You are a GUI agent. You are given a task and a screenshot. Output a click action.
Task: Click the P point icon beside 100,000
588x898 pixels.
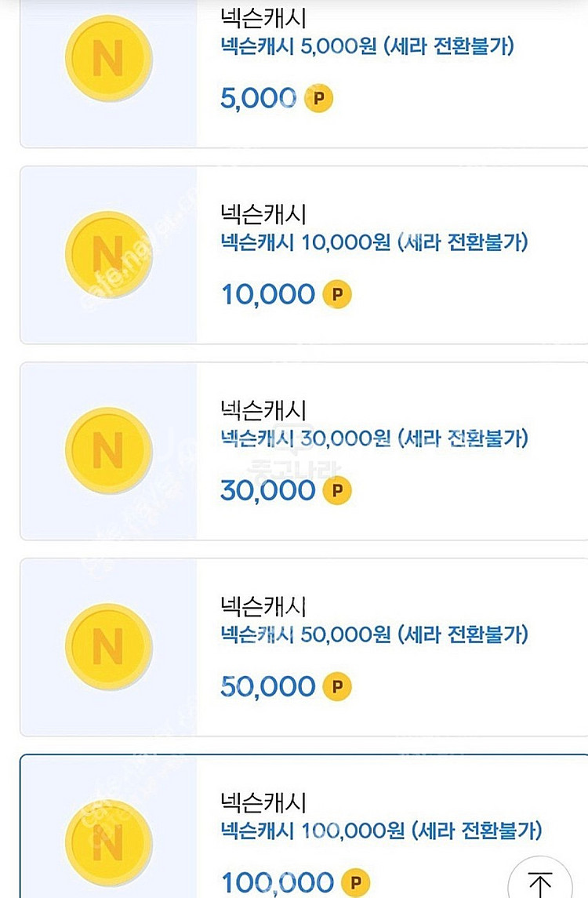pyautogui.click(x=355, y=883)
